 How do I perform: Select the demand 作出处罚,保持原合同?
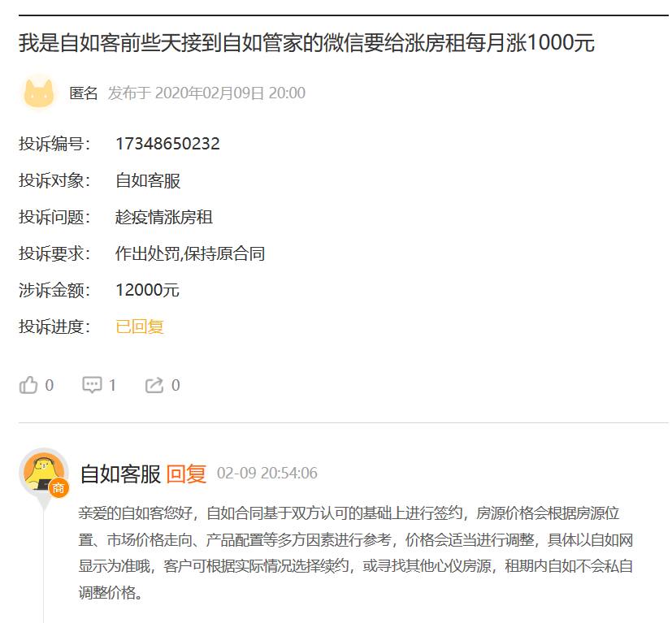[x=190, y=253]
